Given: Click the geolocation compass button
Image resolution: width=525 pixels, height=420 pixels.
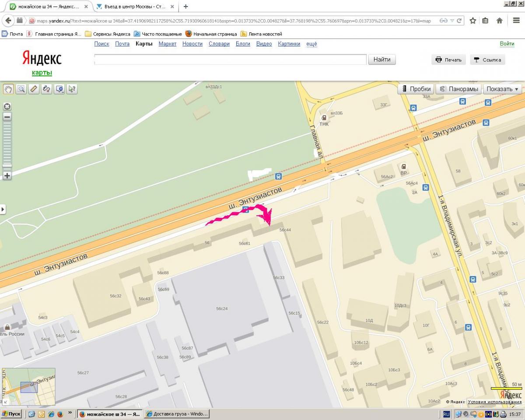Looking at the screenshot, I should click(x=7, y=106).
